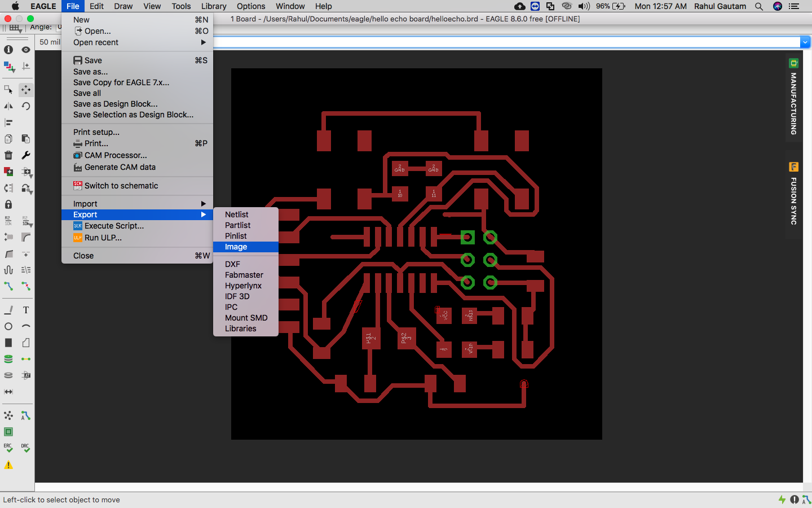This screenshot has height=508, width=812.
Task: Select the Ripup tool
Action: pos(26,286)
